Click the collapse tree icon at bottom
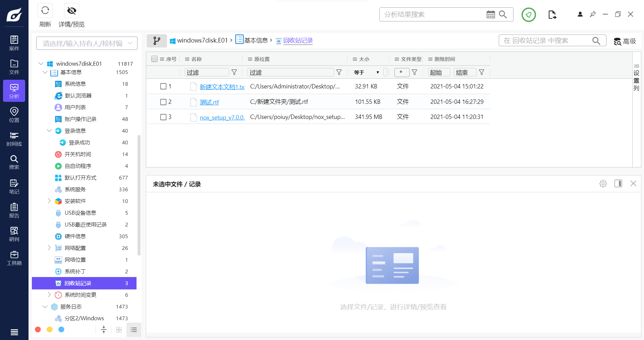The width and height of the screenshot is (644, 340). tap(104, 330)
